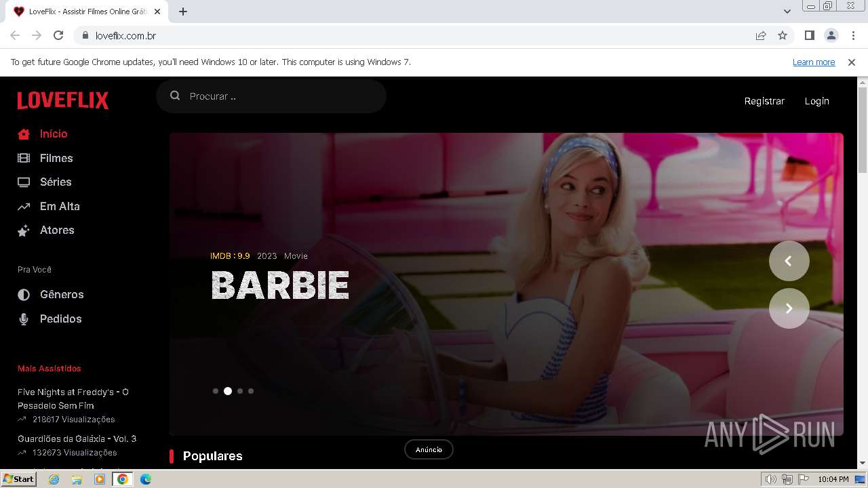
Task: Open Microsoft Edge from taskbar
Action: (x=146, y=479)
